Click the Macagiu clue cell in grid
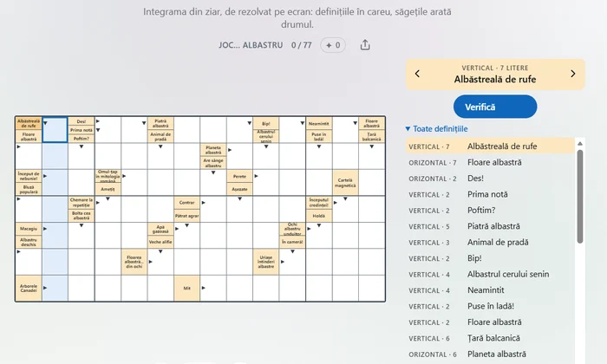 point(29,229)
